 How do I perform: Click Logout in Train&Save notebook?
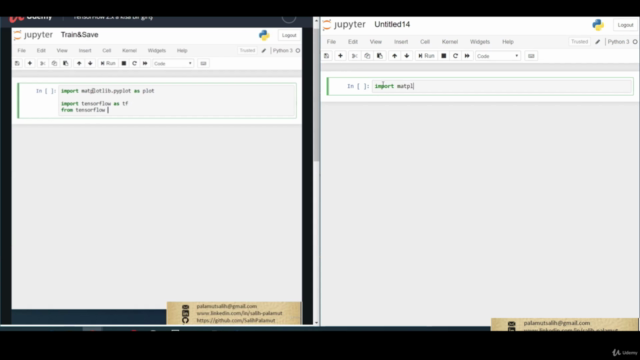(x=289, y=35)
